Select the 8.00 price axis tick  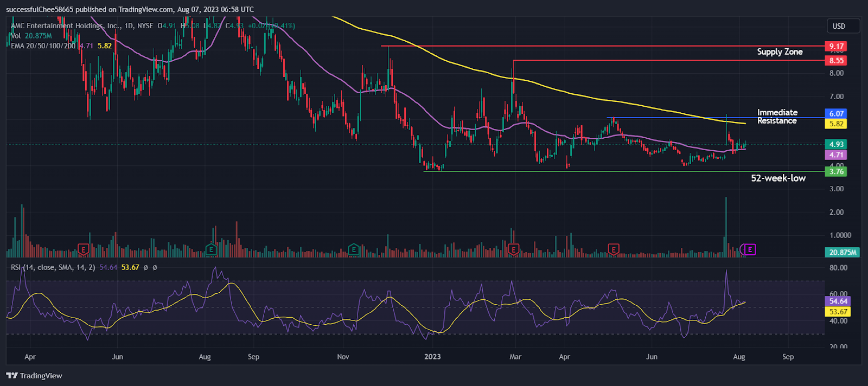[x=836, y=73]
